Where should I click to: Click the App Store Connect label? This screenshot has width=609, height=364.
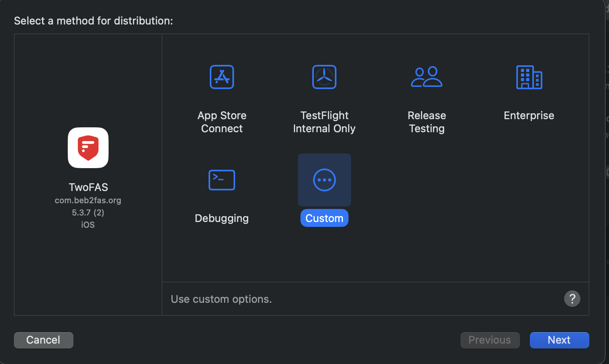(222, 122)
